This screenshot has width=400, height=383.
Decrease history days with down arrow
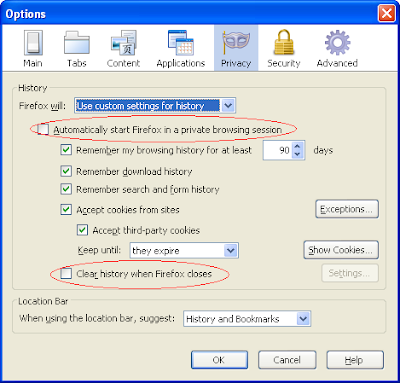pos(298,154)
